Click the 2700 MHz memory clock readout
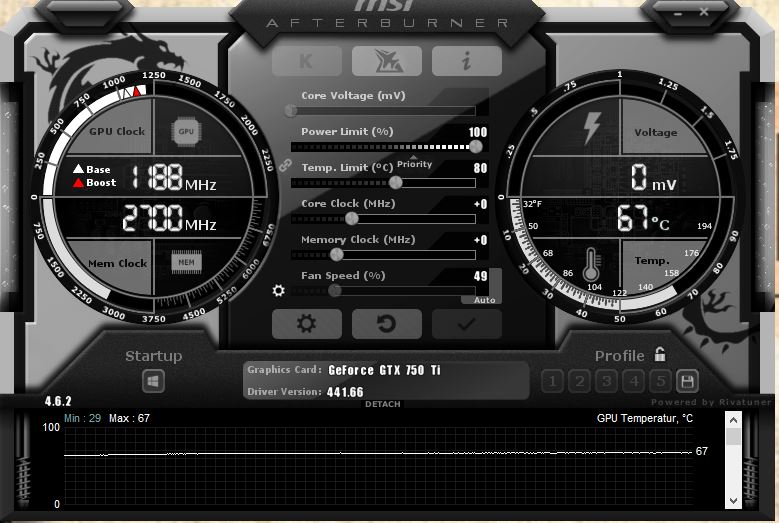 [x=169, y=218]
